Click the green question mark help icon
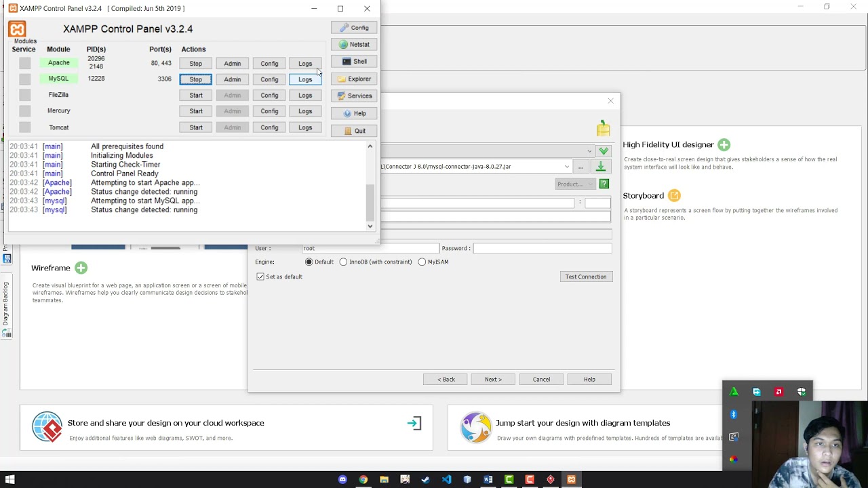The width and height of the screenshot is (868, 488). click(x=604, y=184)
